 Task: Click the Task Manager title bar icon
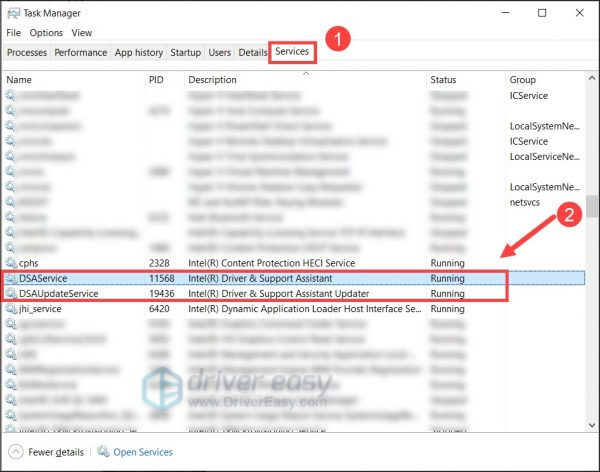coord(12,13)
